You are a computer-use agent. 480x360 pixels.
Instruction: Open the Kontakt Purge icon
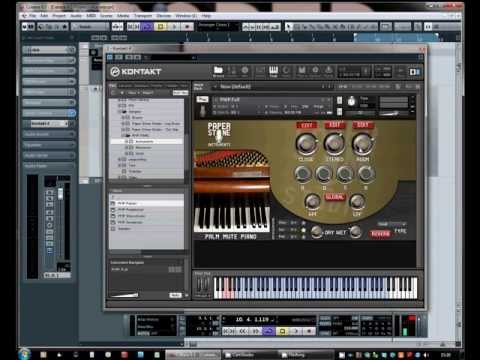coord(329,71)
